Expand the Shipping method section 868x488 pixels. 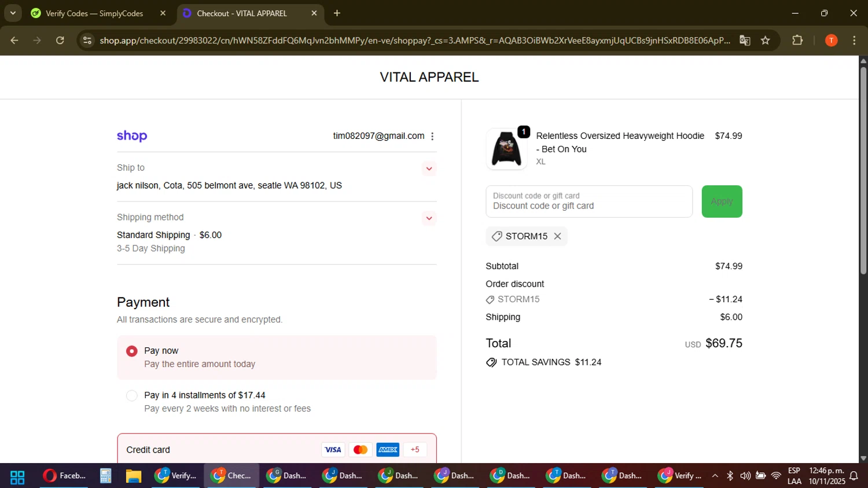tap(429, 218)
